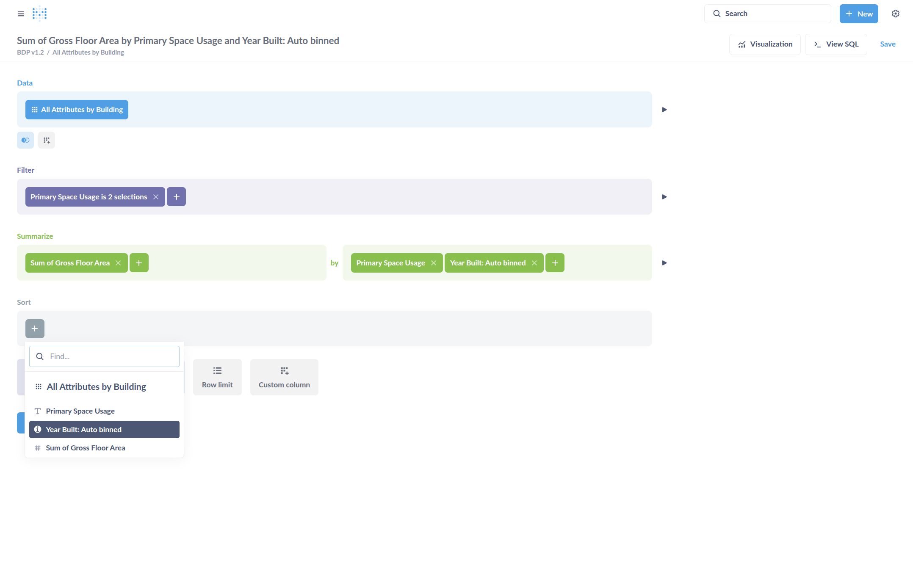
Task: Preview the Summarize step results
Action: point(664,263)
